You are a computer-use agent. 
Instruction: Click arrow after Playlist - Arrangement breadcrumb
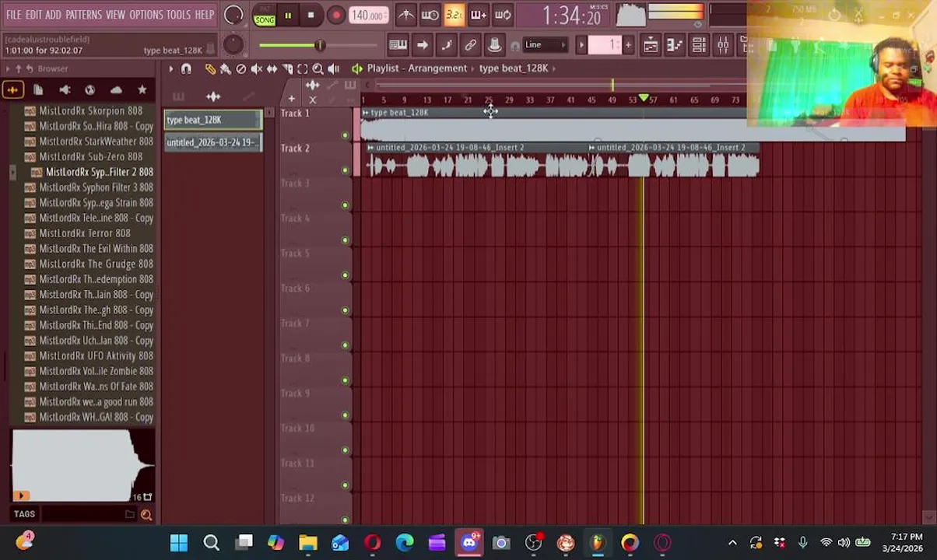point(473,68)
